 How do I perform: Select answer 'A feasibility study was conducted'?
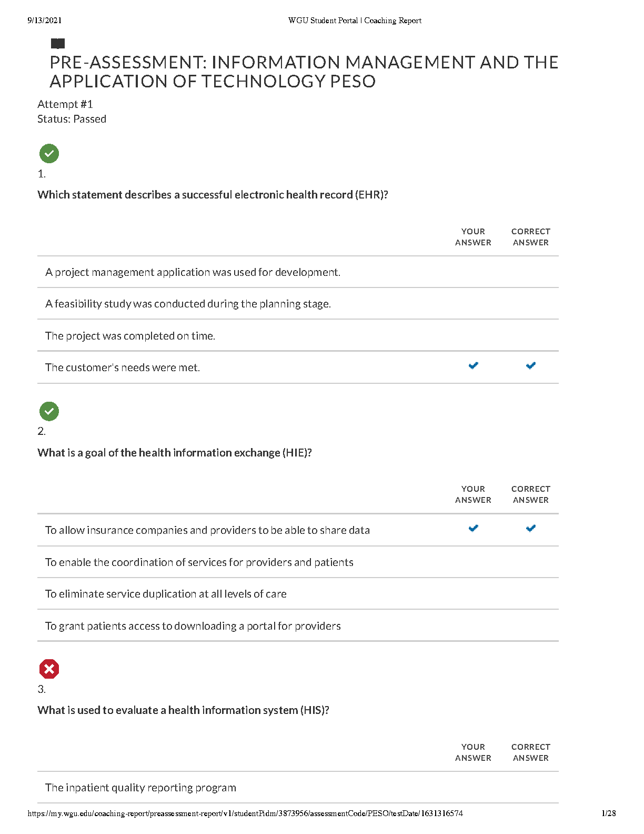point(188,304)
